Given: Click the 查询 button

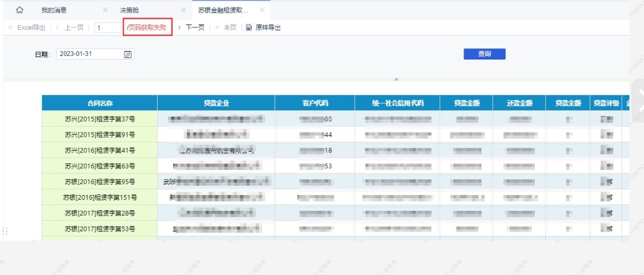Looking at the screenshot, I should pos(485,54).
